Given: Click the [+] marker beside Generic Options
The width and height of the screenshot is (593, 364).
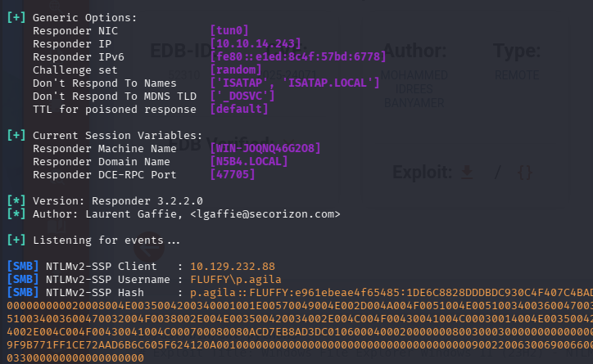Looking at the screenshot, I should pos(16,16).
